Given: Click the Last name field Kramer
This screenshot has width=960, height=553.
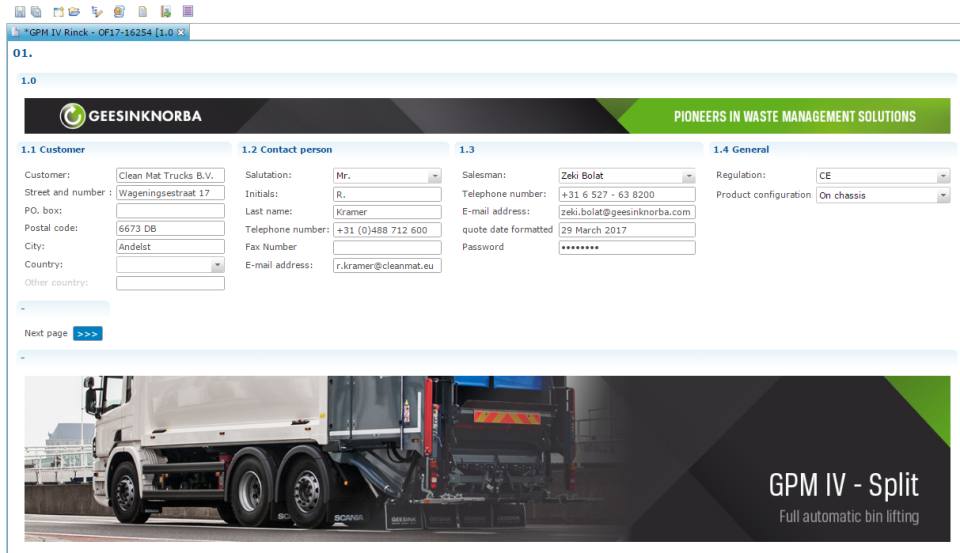Looking at the screenshot, I should tap(387, 212).
